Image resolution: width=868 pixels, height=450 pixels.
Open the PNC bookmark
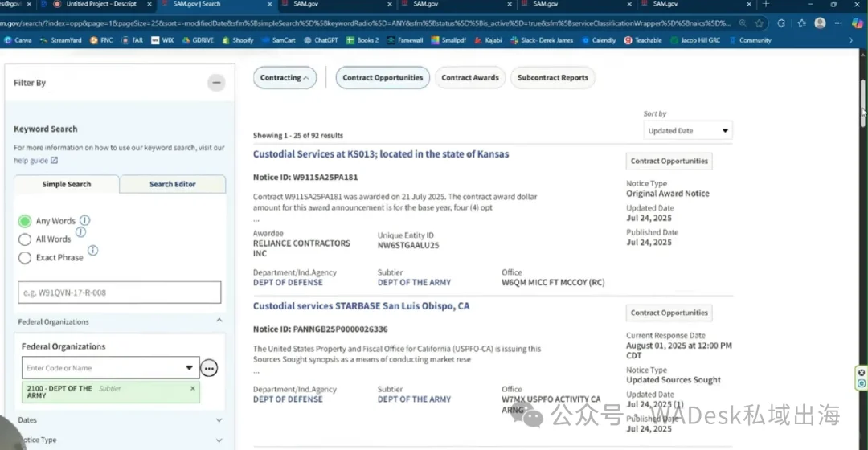click(x=101, y=40)
